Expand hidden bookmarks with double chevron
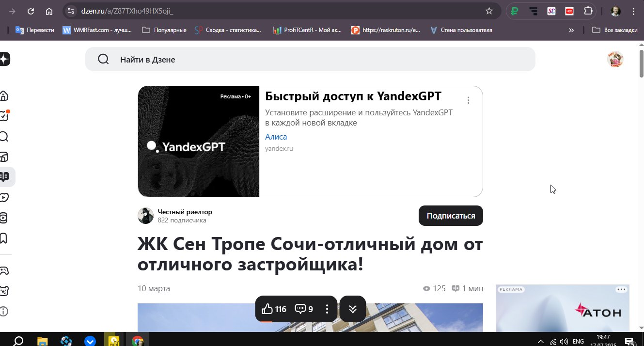This screenshot has height=346, width=644. [571, 30]
